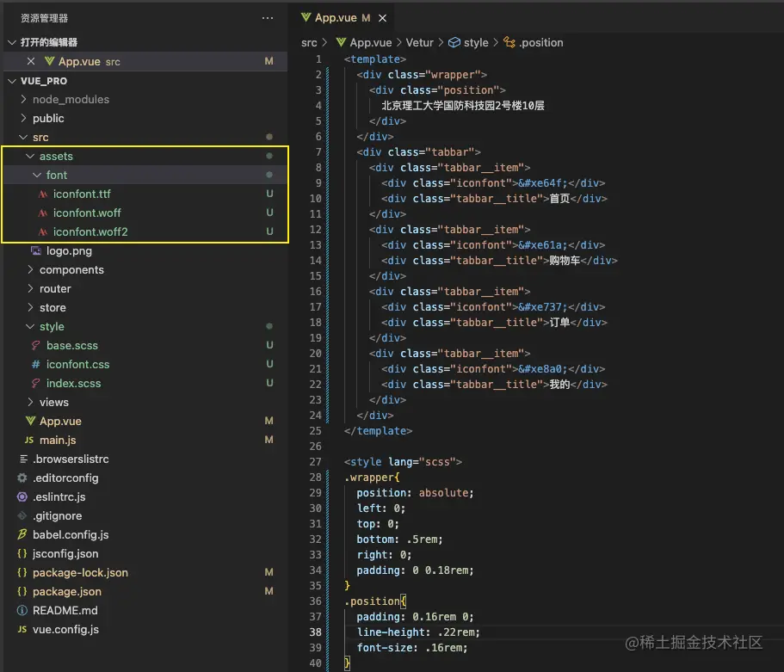The height and width of the screenshot is (672, 784).
Task: Open iconfont.woff2 font file
Action: coord(90,232)
